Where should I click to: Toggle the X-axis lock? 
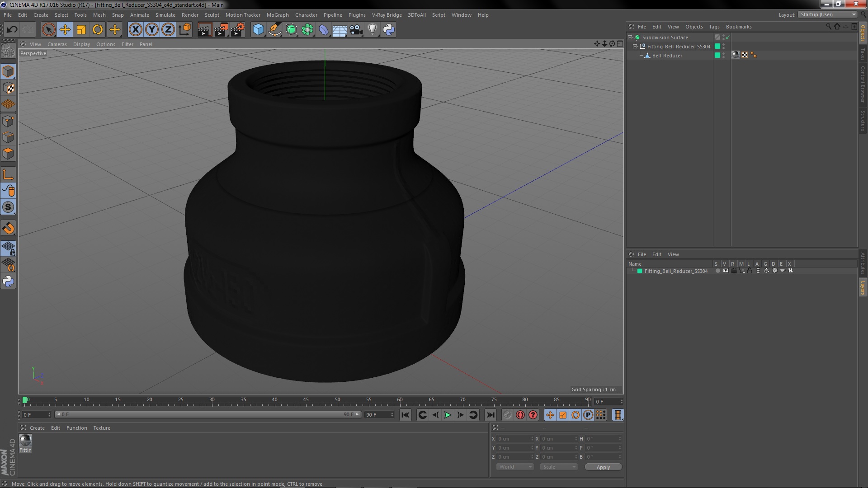[135, 30]
